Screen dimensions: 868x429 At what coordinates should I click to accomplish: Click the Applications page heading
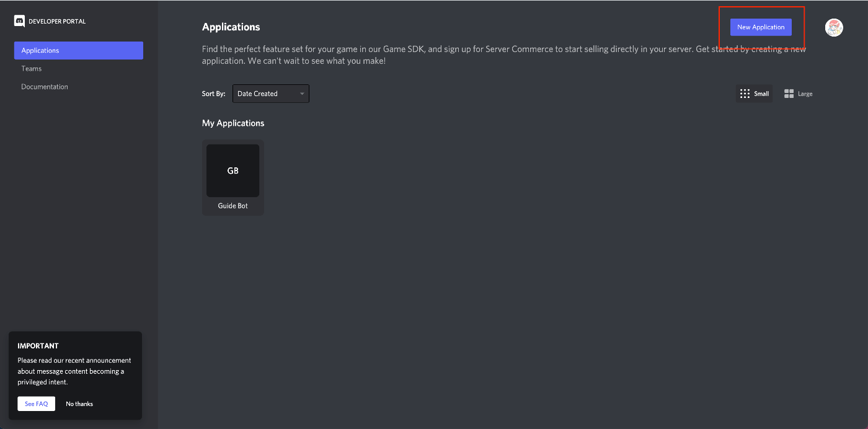coord(231,27)
